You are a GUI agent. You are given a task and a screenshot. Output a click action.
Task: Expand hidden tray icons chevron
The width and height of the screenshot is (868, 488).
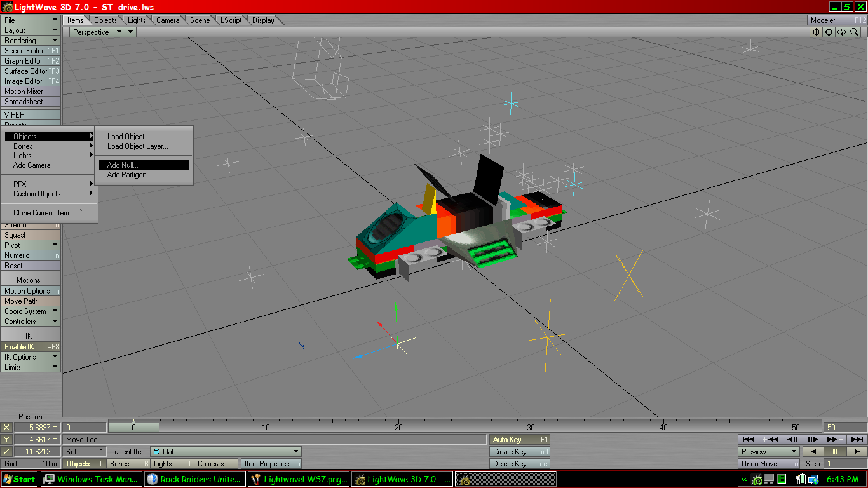click(x=744, y=479)
